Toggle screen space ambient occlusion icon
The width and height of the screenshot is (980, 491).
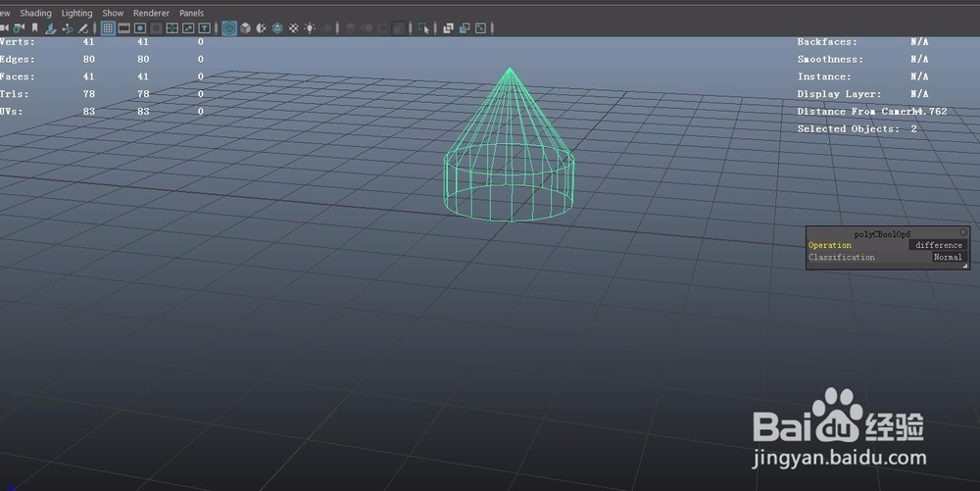[x=351, y=28]
